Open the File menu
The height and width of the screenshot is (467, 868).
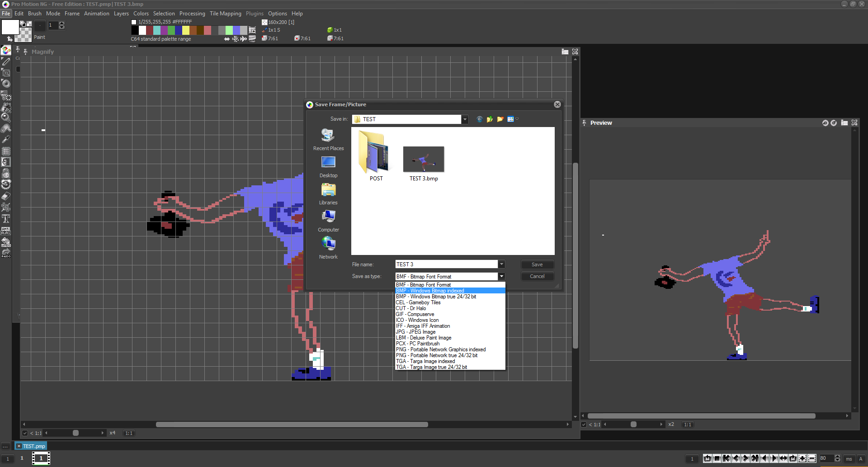point(6,14)
